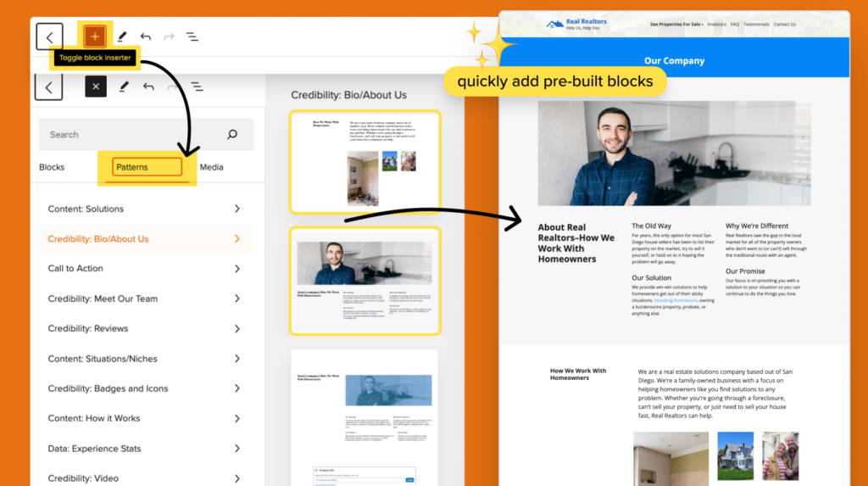Click the search magnifier icon

coord(232,134)
